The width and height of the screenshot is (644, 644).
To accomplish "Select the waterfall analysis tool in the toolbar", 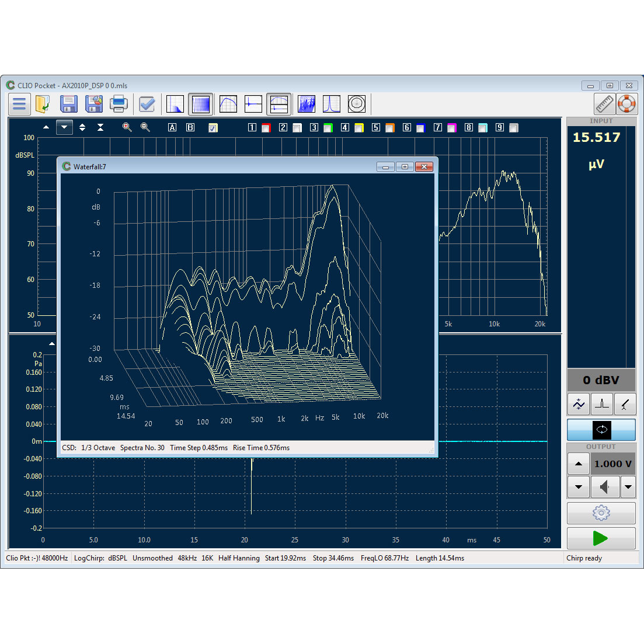I will pos(306,104).
